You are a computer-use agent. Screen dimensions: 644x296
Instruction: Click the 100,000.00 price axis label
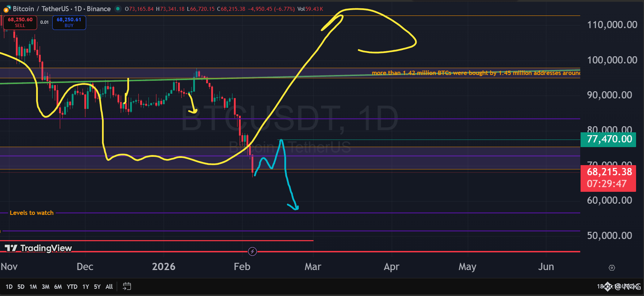(x=612, y=60)
